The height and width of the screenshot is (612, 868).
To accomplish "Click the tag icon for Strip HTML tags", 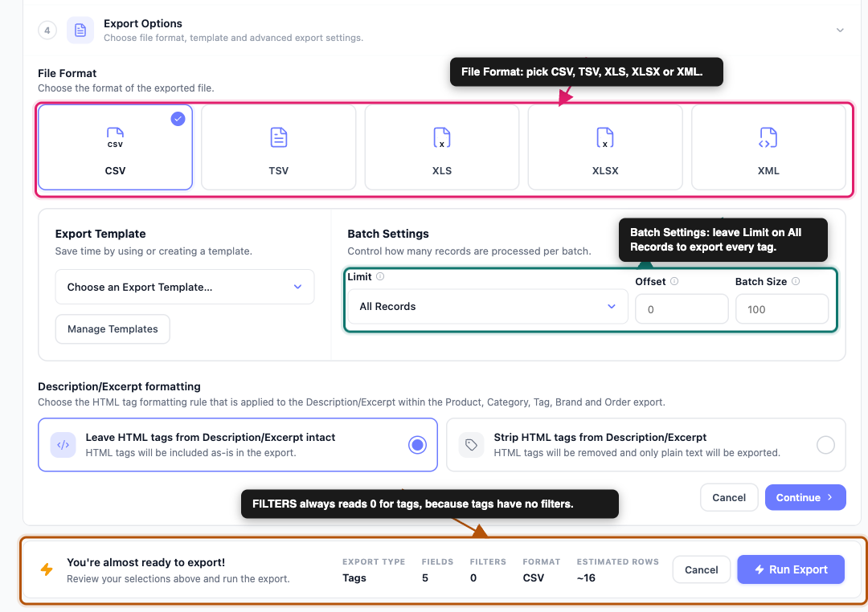I will (471, 445).
